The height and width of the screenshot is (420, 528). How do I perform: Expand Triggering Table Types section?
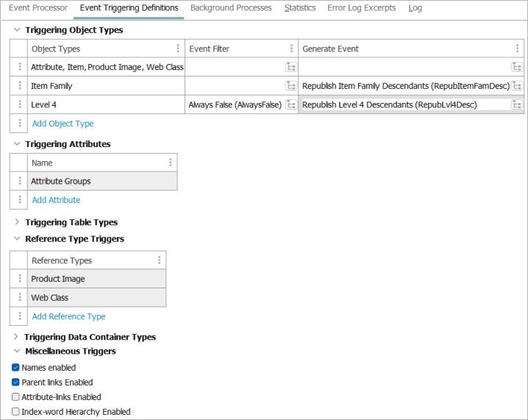click(x=16, y=222)
